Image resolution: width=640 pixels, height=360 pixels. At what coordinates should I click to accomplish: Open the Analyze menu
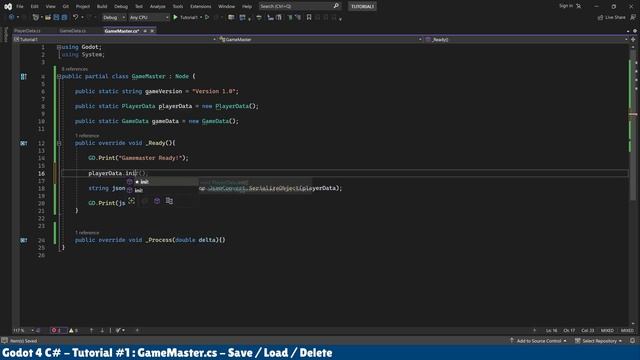click(158, 7)
